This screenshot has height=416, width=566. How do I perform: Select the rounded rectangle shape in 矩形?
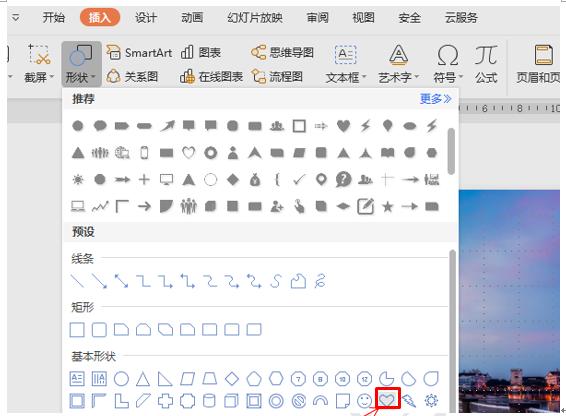(99, 330)
